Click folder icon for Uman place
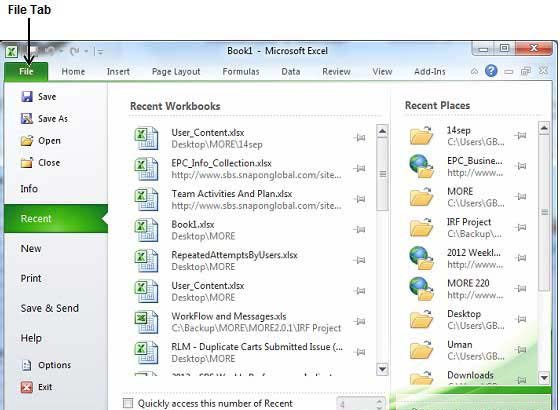Image resolution: width=560 pixels, height=410 pixels. pyautogui.click(x=421, y=350)
